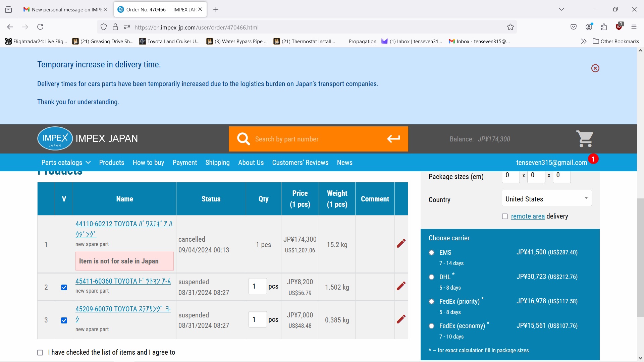The width and height of the screenshot is (644, 362).
Task: Open the Firefox account icon
Action: [x=589, y=27]
